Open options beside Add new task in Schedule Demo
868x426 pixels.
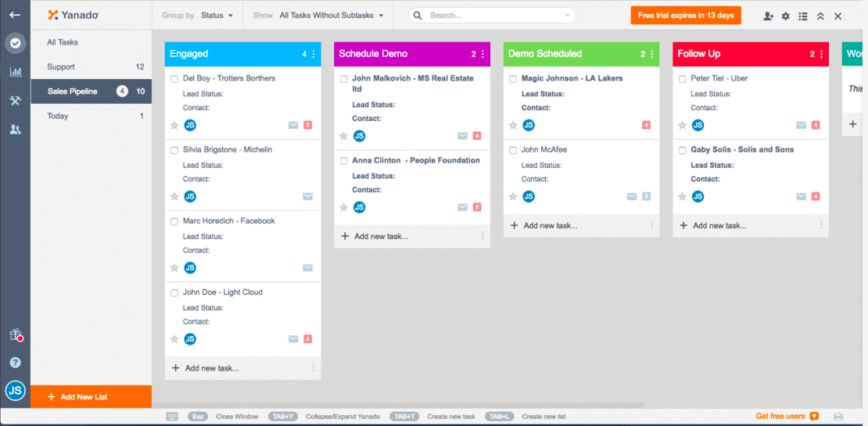(x=482, y=236)
